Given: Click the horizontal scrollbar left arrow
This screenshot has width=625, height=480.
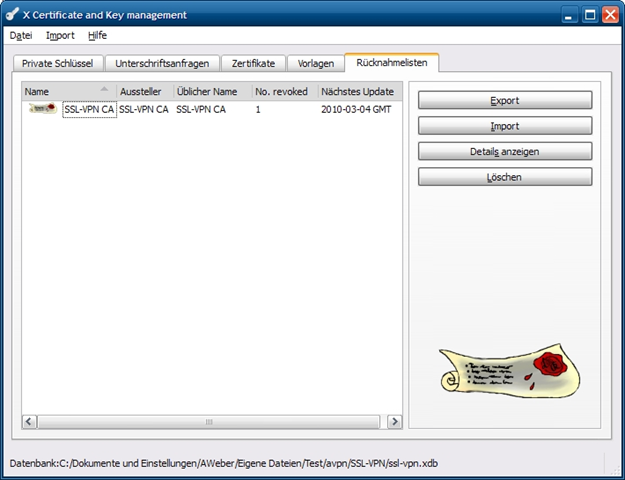Looking at the screenshot, I should click(x=30, y=422).
